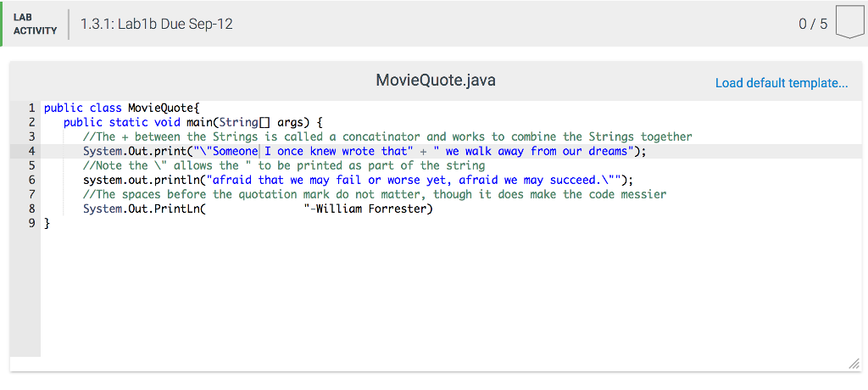Click the empty editor area below the code
Viewport: 868px width, 390px height.
tap(424, 297)
